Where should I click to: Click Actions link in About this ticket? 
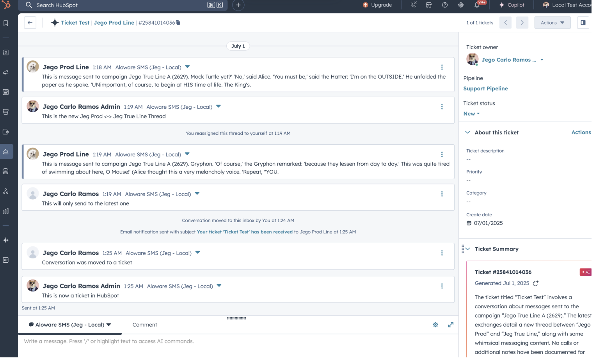pyautogui.click(x=581, y=133)
